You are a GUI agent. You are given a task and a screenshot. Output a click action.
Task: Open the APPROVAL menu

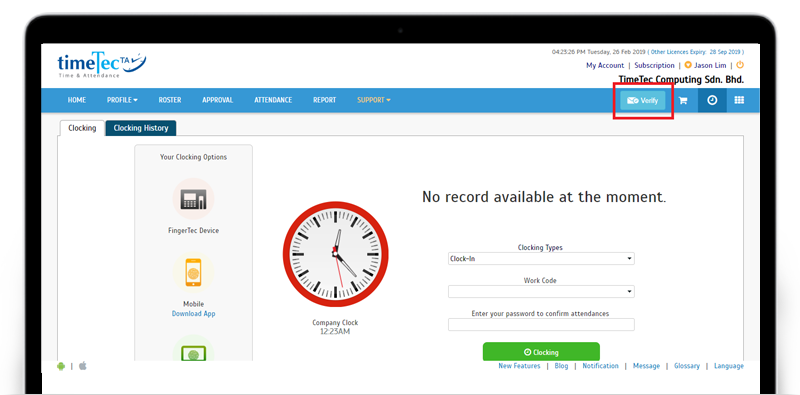217,100
